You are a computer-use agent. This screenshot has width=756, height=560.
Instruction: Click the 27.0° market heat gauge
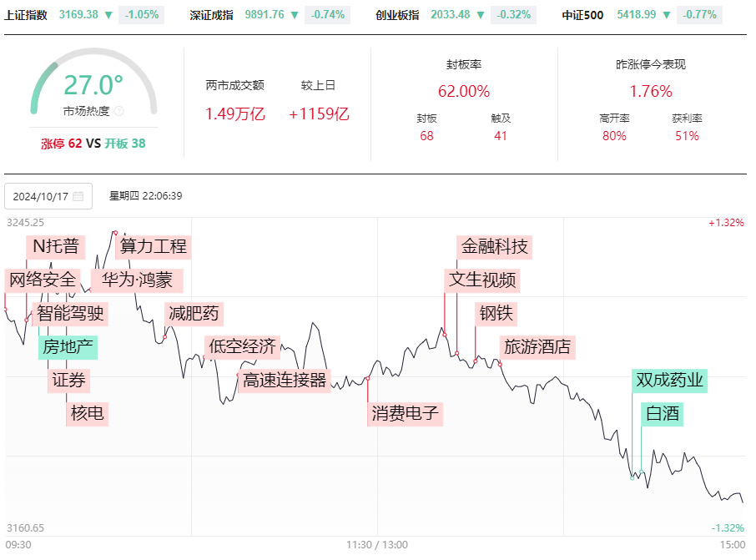pyautogui.click(x=94, y=84)
